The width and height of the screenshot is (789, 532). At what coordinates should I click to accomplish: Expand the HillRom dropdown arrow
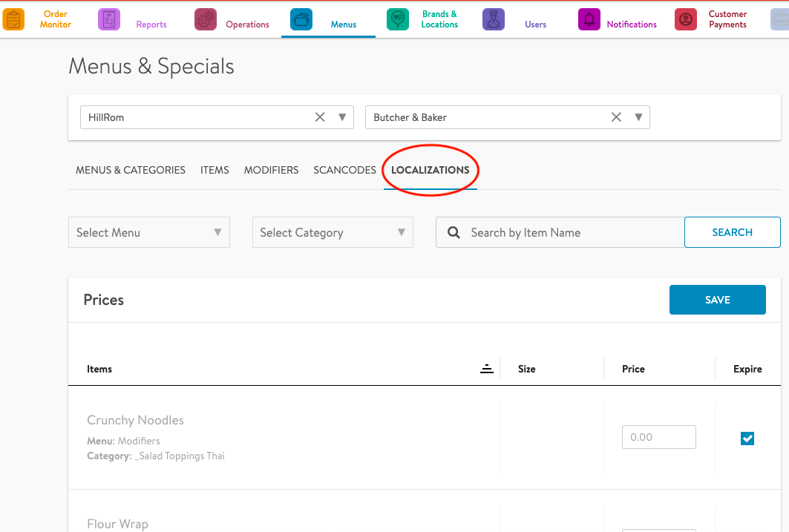pos(342,117)
